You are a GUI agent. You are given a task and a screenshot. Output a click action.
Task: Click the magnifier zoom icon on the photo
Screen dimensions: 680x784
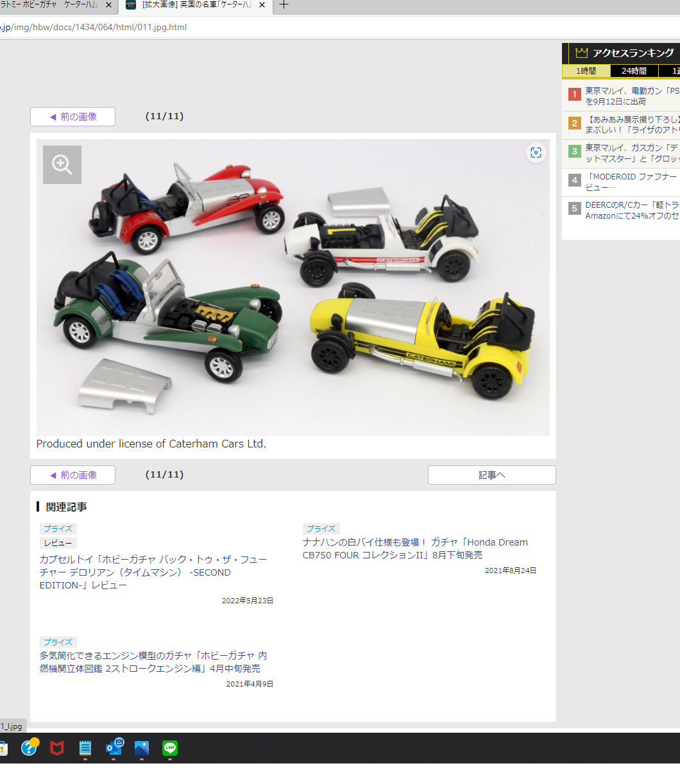coord(62,165)
